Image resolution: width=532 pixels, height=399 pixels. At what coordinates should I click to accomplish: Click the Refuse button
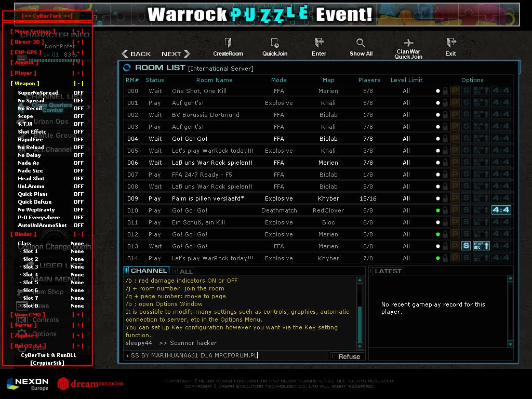click(x=348, y=356)
